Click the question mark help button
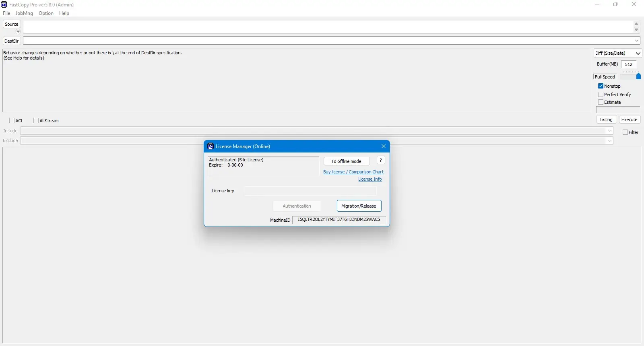The image size is (644, 346). click(x=381, y=160)
